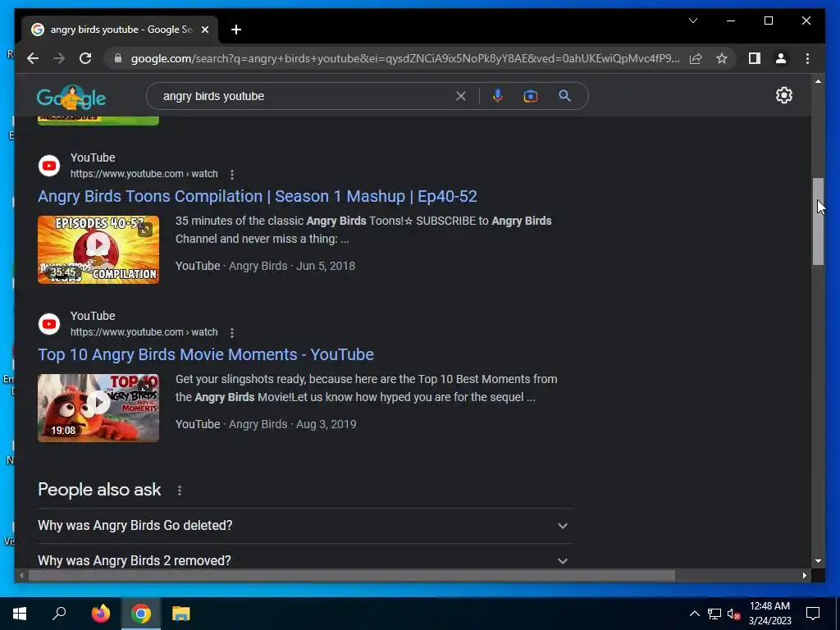Click the browser forward arrow

(x=59, y=58)
